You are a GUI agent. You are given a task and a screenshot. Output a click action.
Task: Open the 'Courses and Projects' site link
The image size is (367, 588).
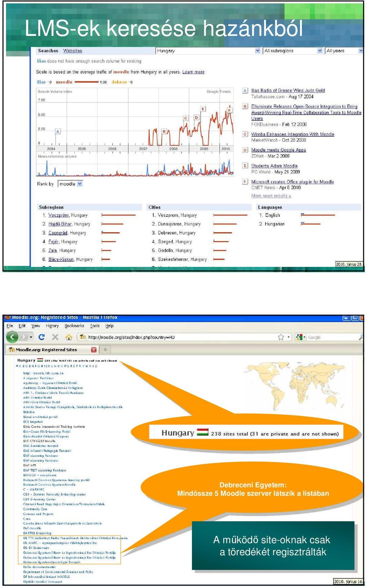38,514
